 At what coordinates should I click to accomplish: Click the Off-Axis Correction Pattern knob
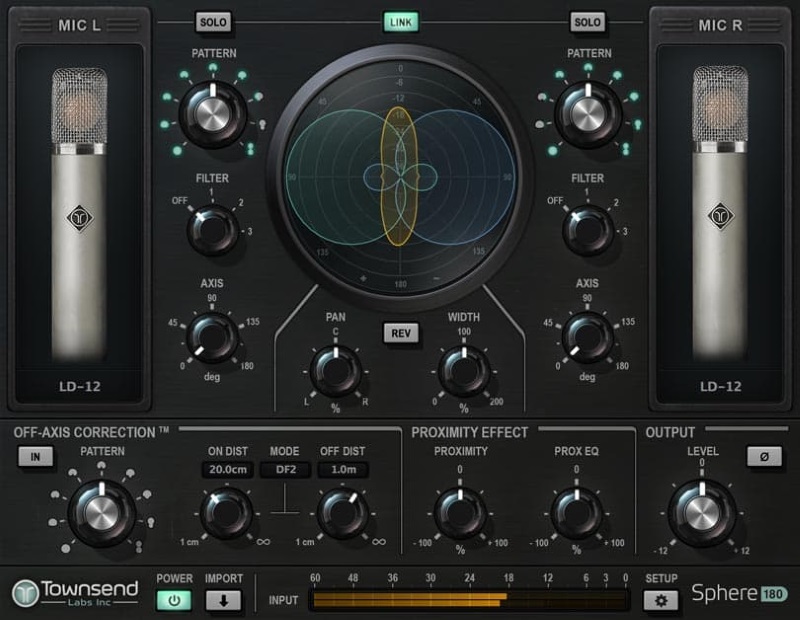[102, 512]
